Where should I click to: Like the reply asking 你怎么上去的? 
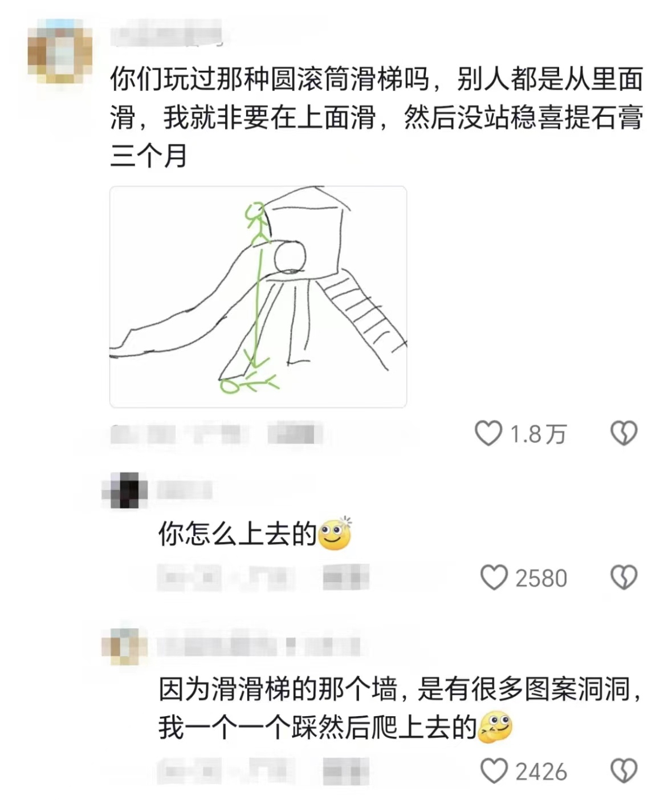(x=494, y=577)
